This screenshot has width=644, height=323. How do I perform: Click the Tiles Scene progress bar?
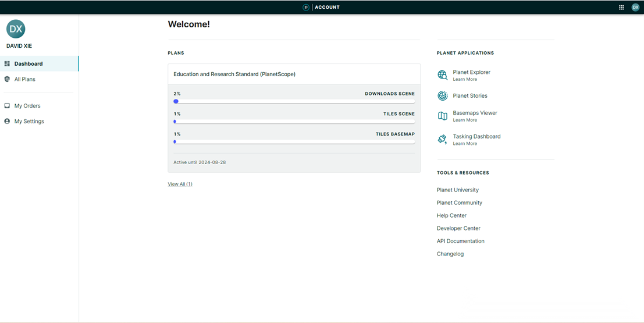pyautogui.click(x=294, y=121)
